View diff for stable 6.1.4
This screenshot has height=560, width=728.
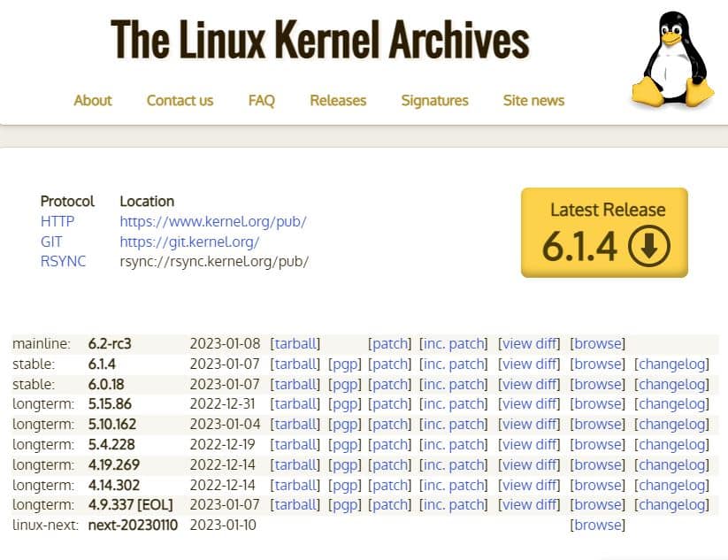coord(529,364)
